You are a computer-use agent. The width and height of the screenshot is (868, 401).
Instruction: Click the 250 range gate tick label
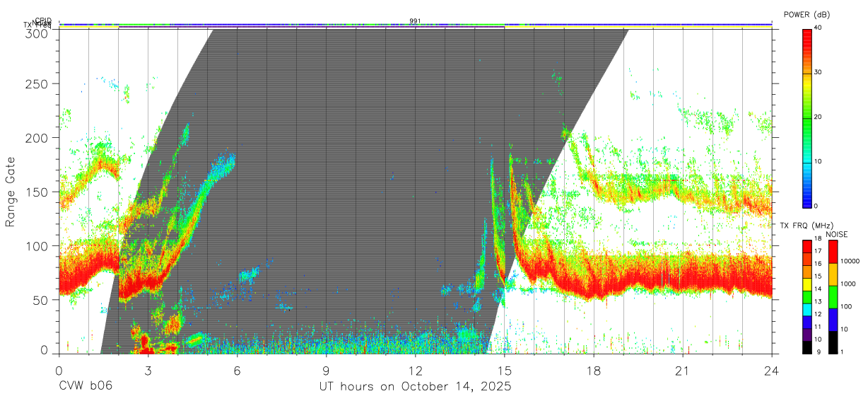(37, 84)
